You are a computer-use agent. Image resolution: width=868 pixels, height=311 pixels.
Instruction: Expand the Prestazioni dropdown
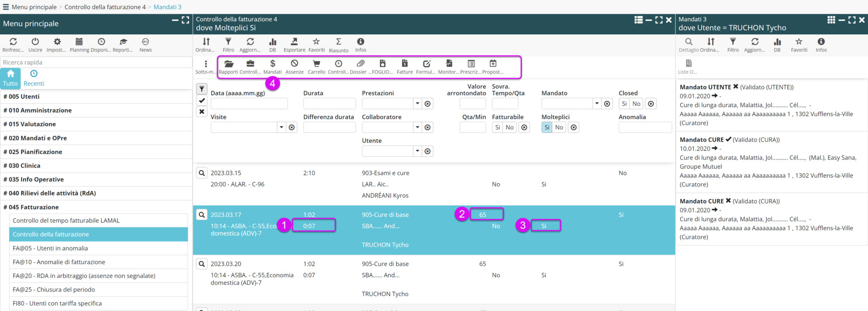(417, 104)
